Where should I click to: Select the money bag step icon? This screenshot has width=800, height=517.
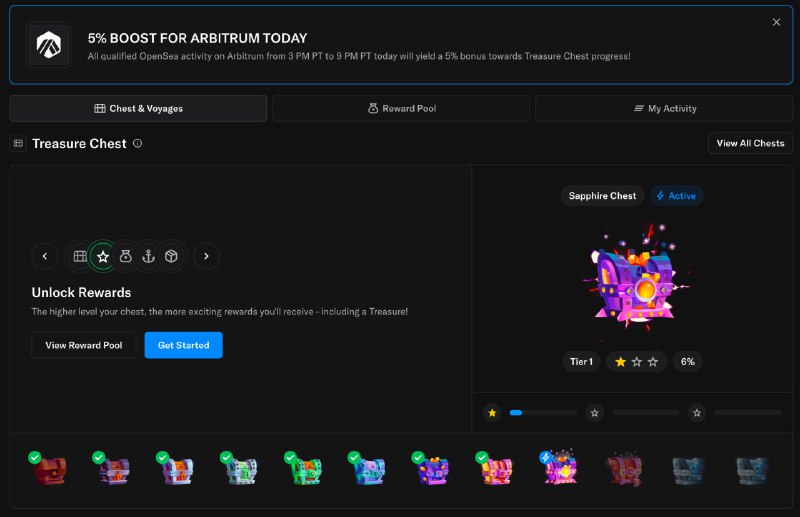coord(125,256)
